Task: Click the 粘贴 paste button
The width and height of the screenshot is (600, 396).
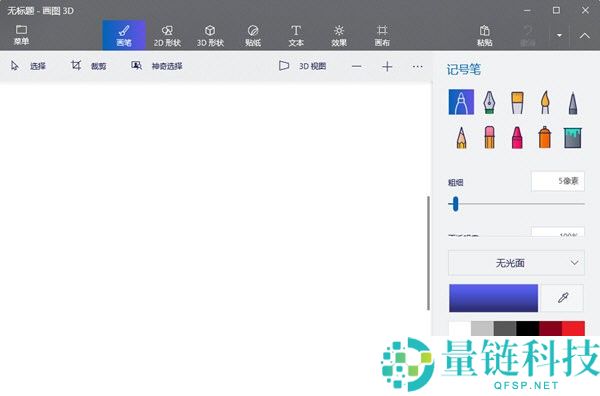Action: 484,35
